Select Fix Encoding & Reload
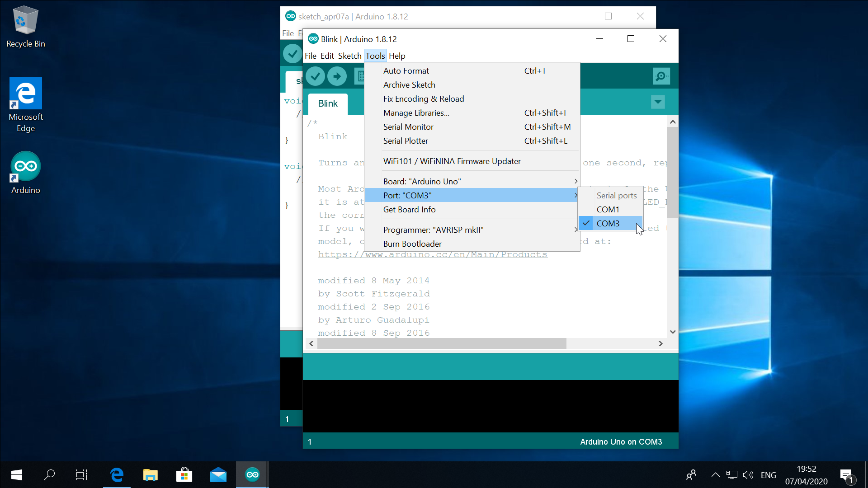The height and width of the screenshot is (488, 868). pos(472,99)
